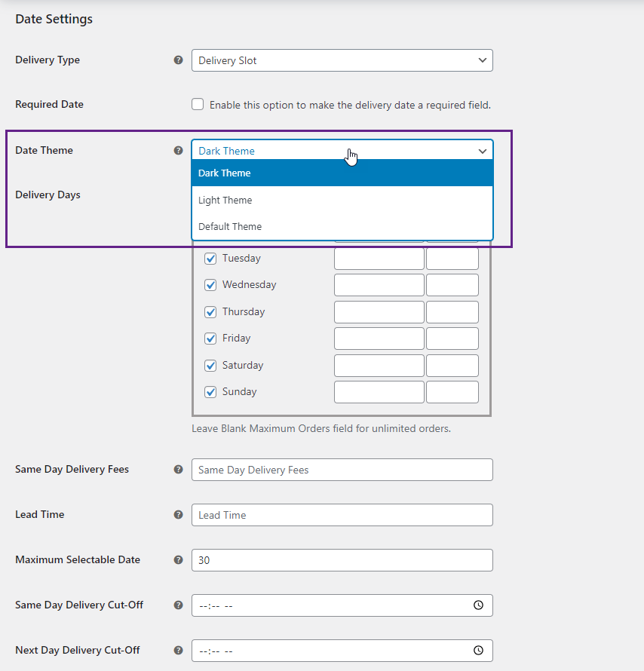Open help for Next Day Delivery Cut-Off
The image size is (644, 671).
point(179,650)
